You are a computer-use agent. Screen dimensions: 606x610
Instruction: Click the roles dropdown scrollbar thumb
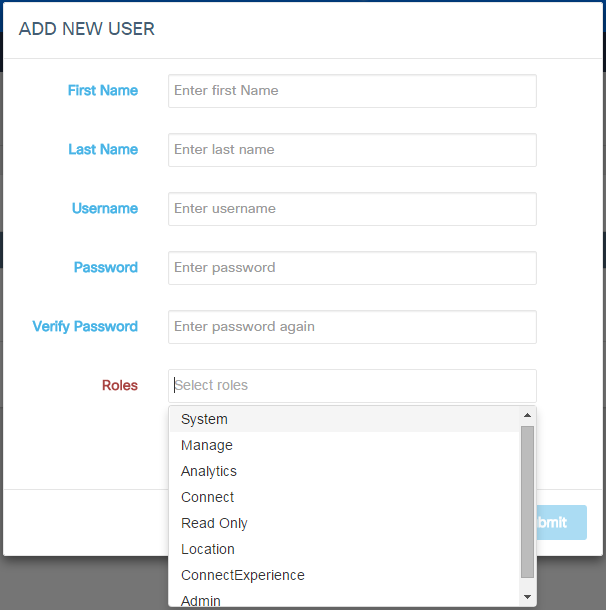(527, 500)
